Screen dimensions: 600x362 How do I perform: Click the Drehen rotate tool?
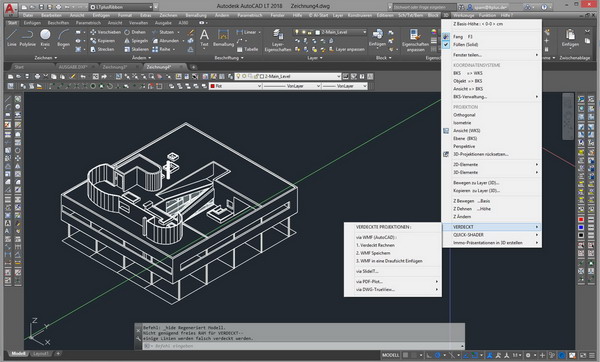(x=135, y=32)
